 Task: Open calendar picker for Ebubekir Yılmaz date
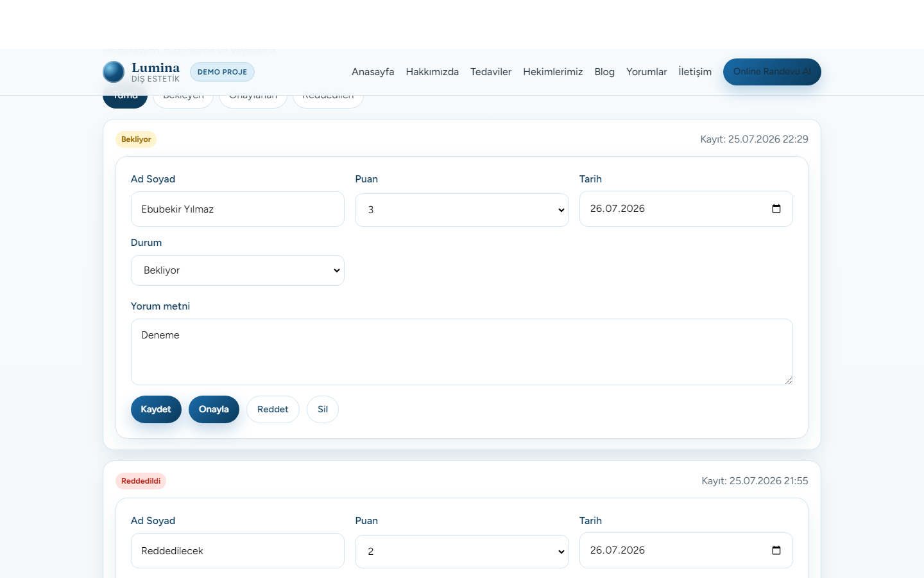pos(776,209)
